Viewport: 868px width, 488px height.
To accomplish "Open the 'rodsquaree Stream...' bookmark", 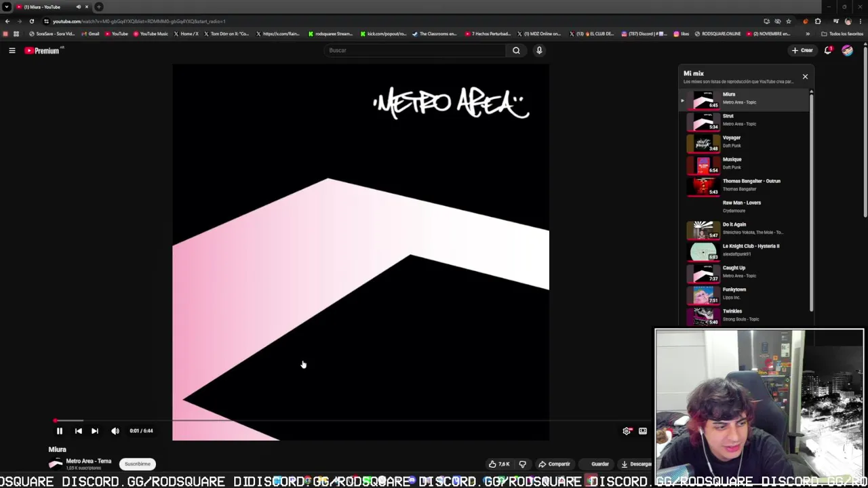I will [331, 34].
